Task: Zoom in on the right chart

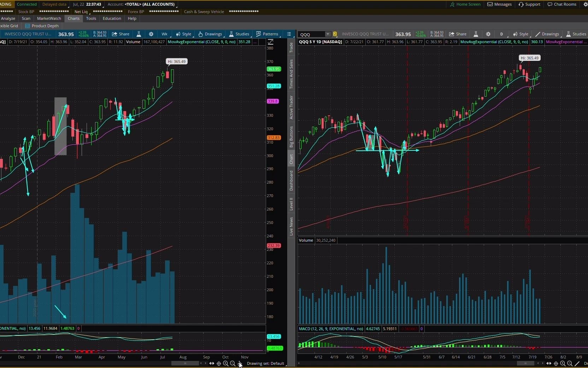Action: (x=563, y=363)
